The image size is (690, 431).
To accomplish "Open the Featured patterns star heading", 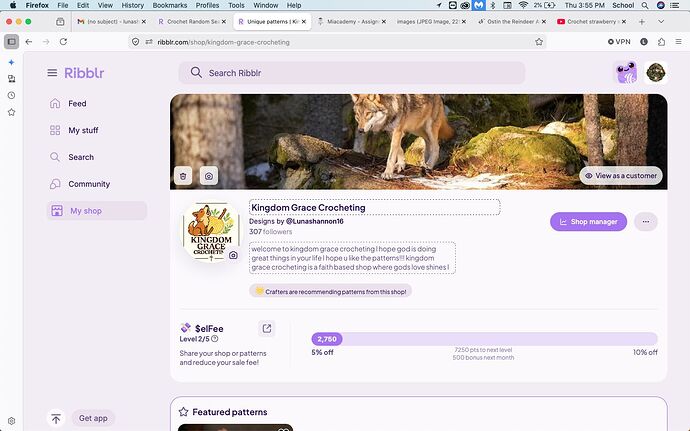I will click(224, 412).
